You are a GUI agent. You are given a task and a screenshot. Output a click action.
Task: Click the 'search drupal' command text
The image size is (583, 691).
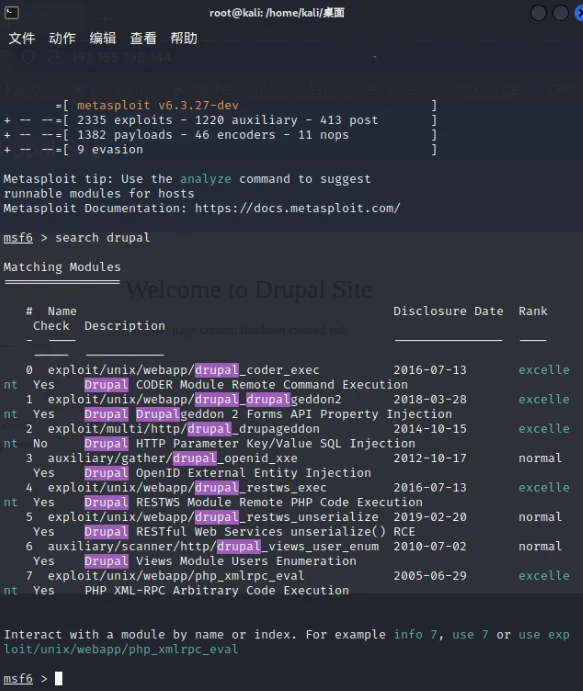coord(103,238)
